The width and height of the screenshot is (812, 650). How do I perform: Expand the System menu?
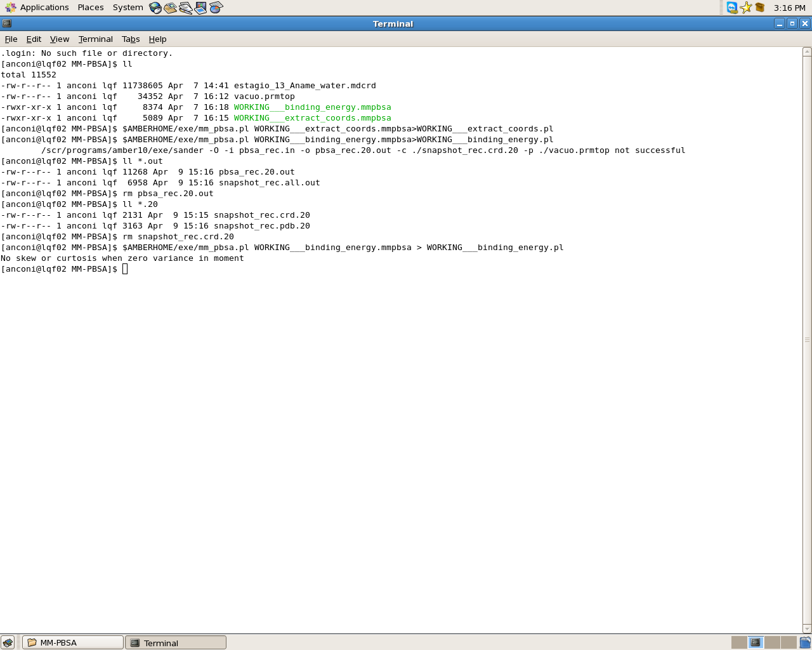point(128,8)
